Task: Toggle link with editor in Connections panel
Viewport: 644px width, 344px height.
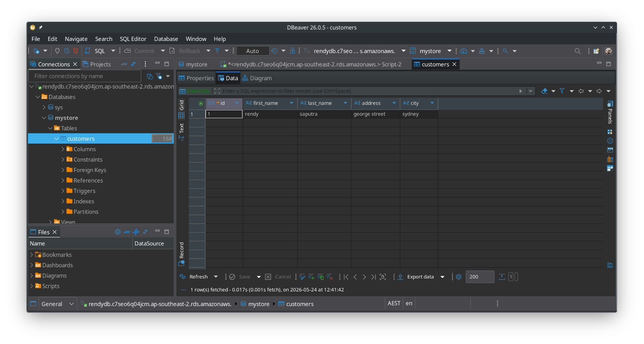Action: (x=133, y=64)
